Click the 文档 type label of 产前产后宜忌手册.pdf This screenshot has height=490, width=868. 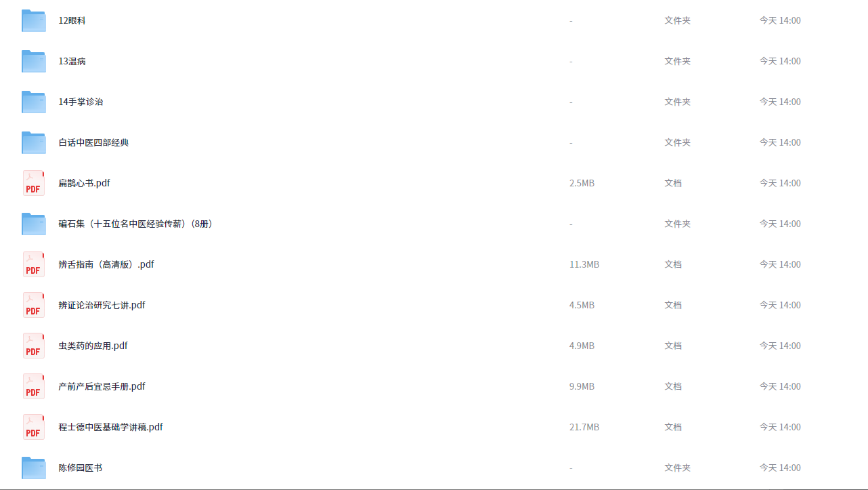tap(673, 386)
